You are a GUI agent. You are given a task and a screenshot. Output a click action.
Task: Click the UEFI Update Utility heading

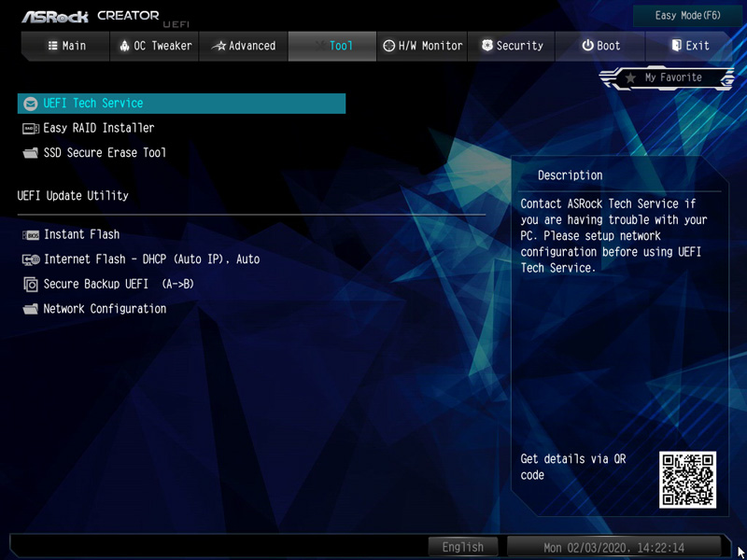[x=73, y=196]
